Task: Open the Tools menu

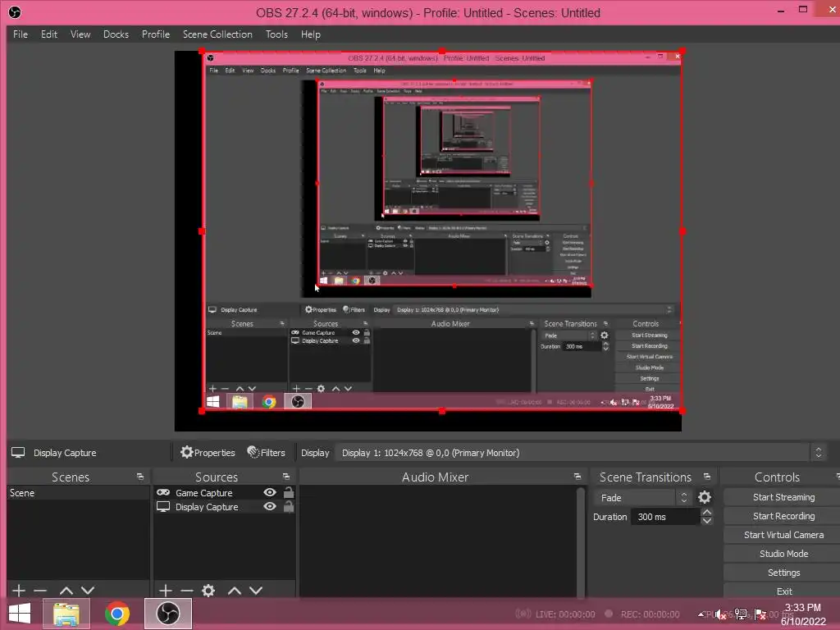Action: coord(276,34)
